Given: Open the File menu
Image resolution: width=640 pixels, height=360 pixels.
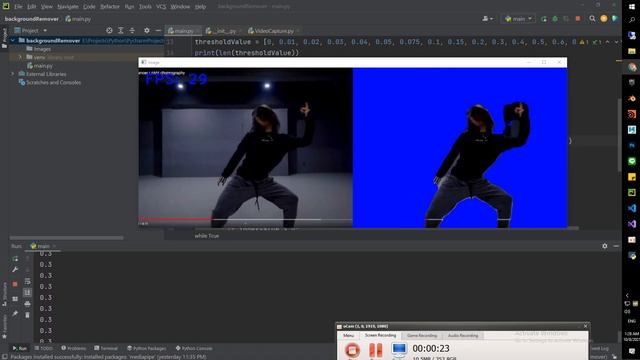Looking at the screenshot, I should (x=18, y=7).
